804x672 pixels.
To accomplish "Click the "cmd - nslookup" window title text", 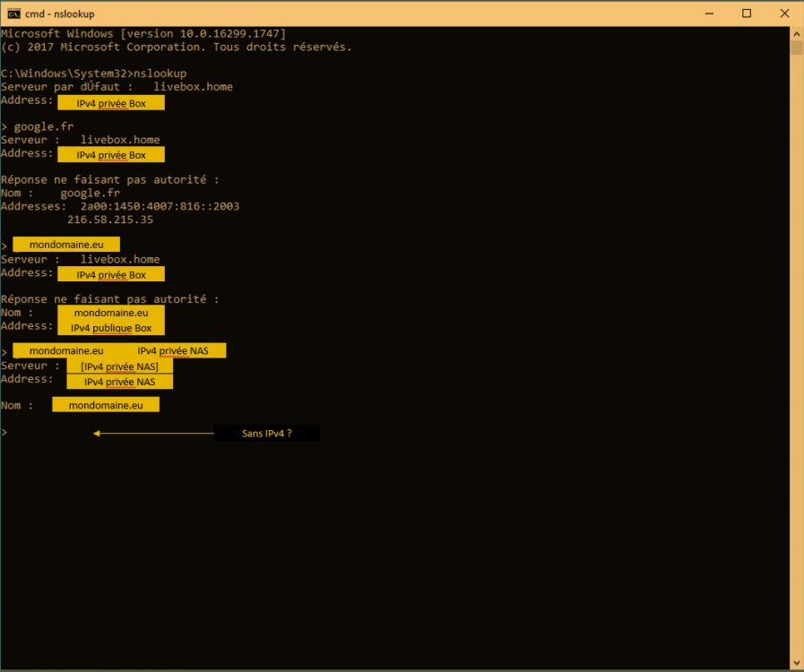I will tap(59, 13).
